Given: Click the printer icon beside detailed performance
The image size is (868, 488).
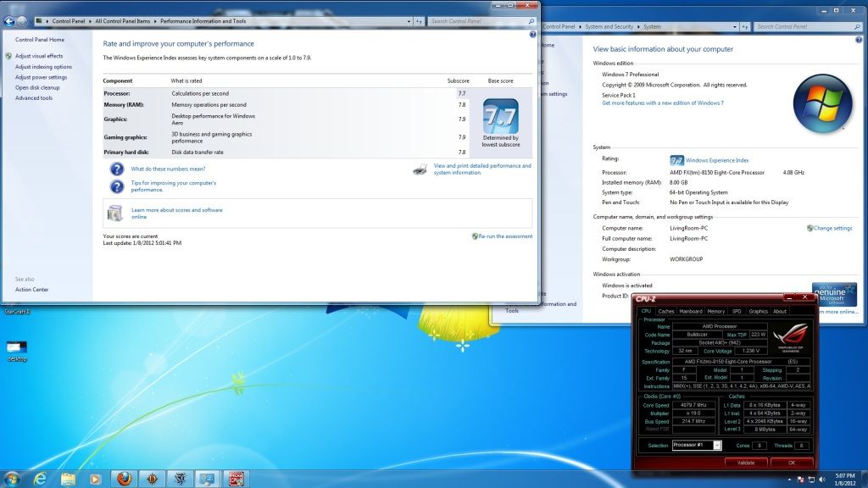Looking at the screenshot, I should tap(420, 169).
